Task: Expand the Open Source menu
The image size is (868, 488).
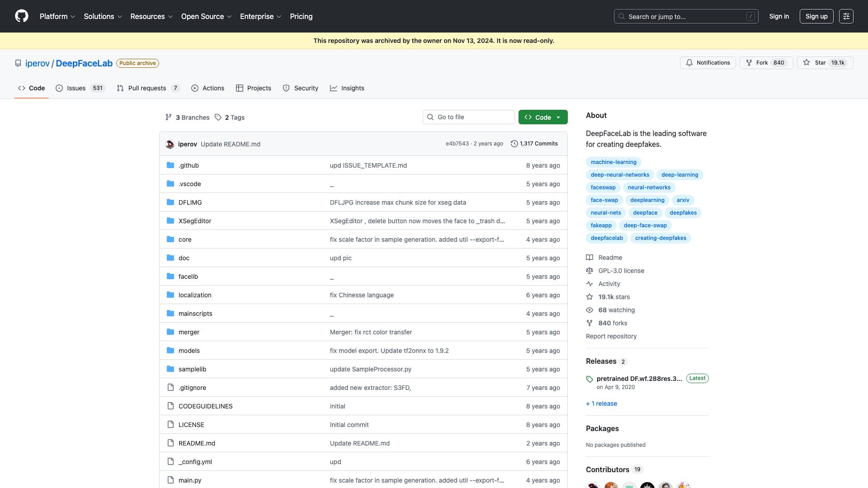Action: (206, 16)
